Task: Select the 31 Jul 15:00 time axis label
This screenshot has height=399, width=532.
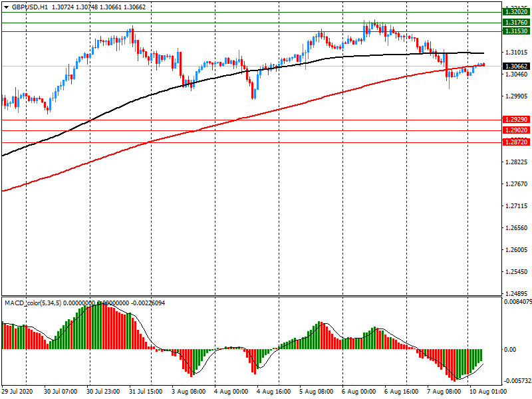Action: (x=146, y=392)
